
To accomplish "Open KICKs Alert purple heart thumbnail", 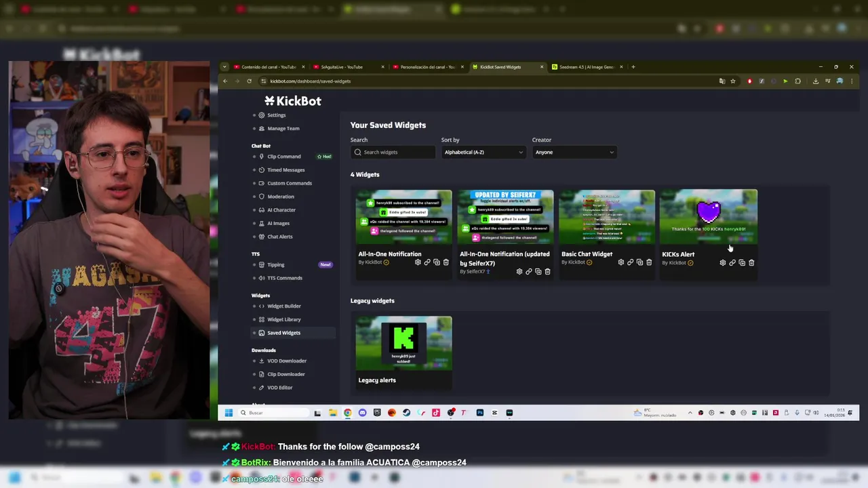I will (x=709, y=217).
